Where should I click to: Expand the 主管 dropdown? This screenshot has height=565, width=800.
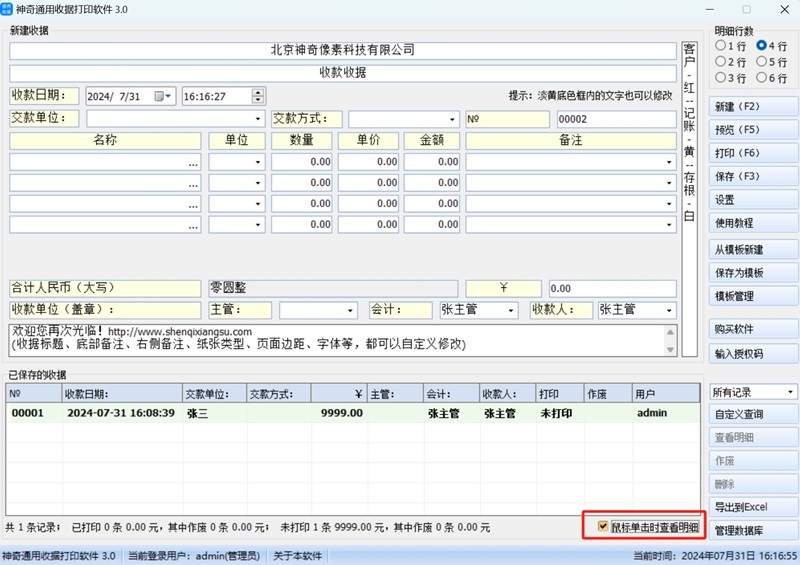[x=351, y=310]
